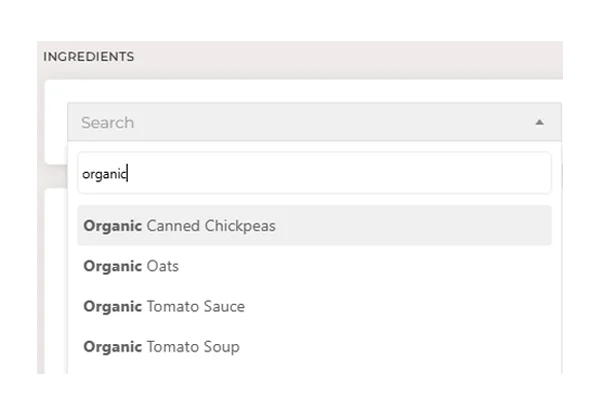Click the Search placeholder text
This screenshot has width=600, height=400.
[x=108, y=123]
